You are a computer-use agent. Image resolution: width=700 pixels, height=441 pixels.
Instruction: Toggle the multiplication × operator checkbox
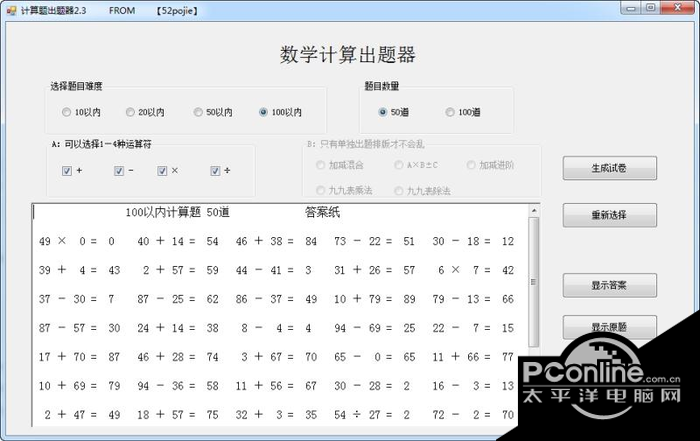coord(162,171)
